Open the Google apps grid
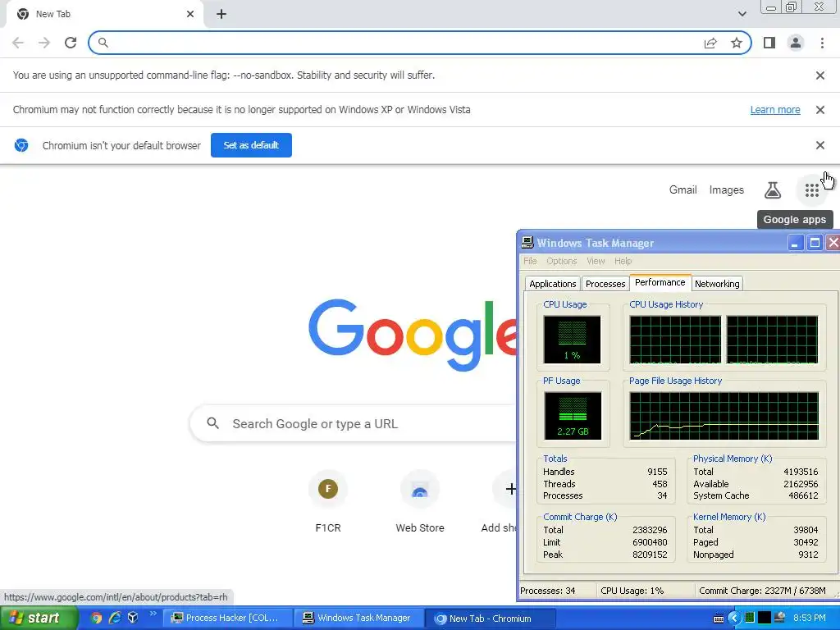Image resolution: width=840 pixels, height=630 pixels. tap(811, 190)
